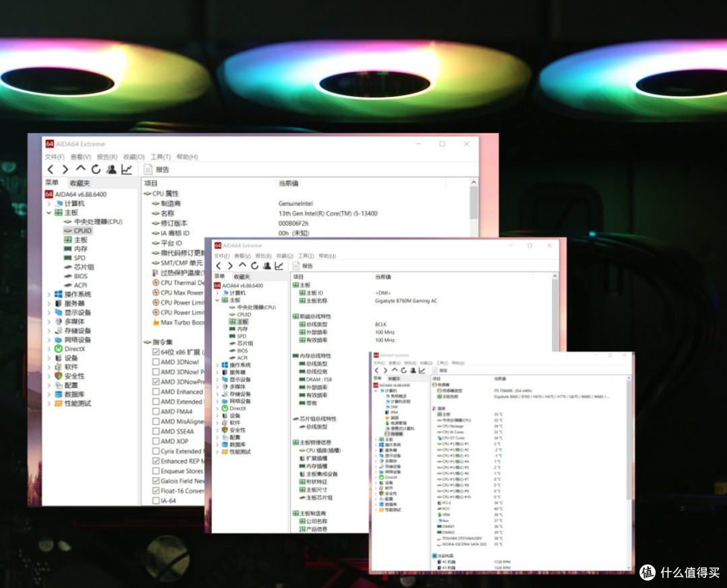Click Back arrow in small sensor window

point(377,370)
